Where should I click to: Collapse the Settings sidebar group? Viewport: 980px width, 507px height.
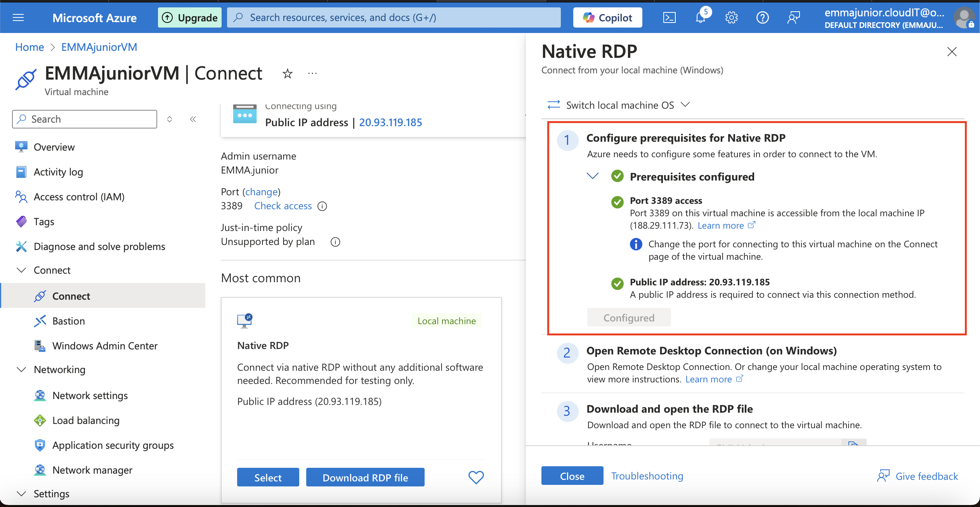[x=22, y=494]
